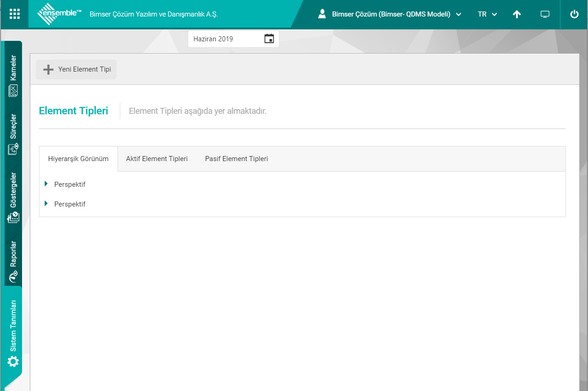Click the monitor display icon

[545, 14]
